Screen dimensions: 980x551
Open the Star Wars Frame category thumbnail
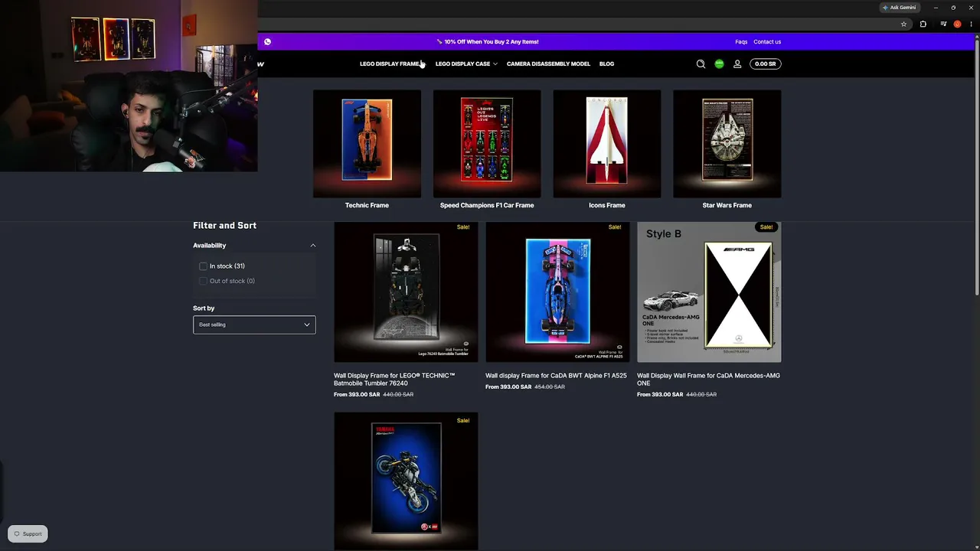(x=727, y=144)
